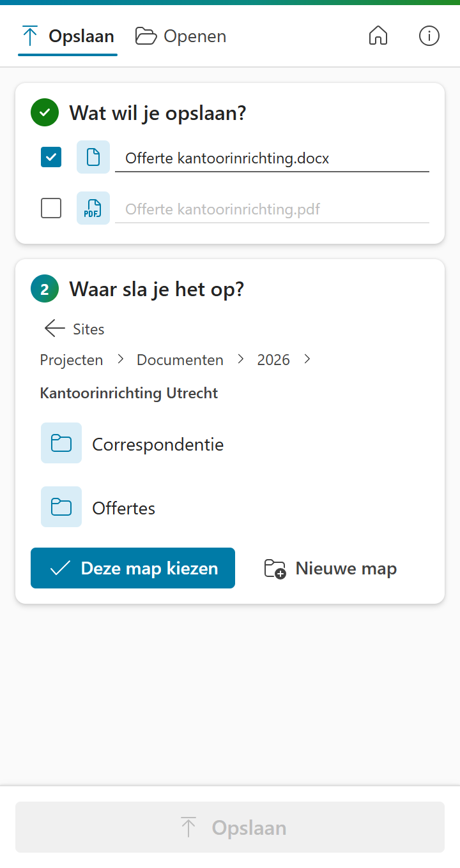Choose this folder with Deze map kiezen
Viewport: 460px width, 868px height.
133,568
